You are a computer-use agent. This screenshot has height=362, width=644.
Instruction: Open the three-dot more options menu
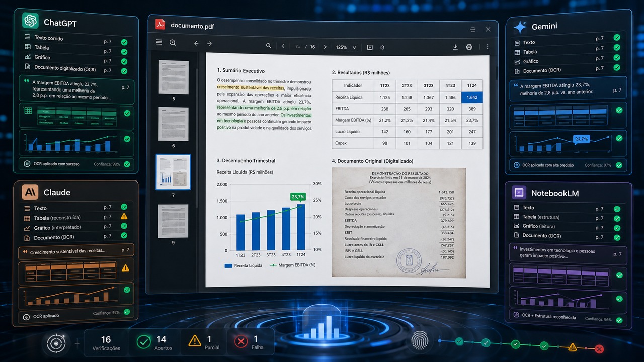(x=488, y=47)
